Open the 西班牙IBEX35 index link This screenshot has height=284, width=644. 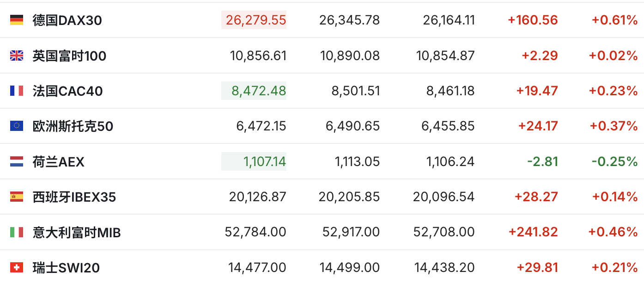click(x=74, y=197)
